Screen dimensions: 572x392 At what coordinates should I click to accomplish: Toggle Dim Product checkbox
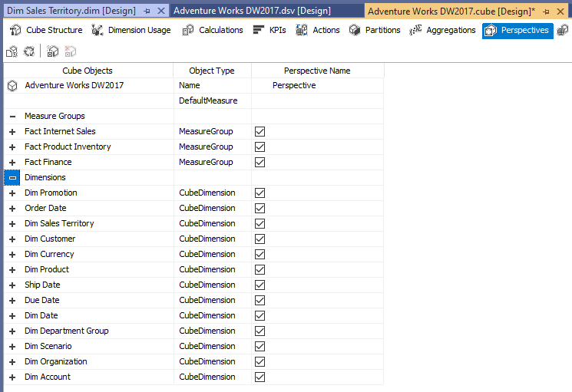click(x=260, y=269)
